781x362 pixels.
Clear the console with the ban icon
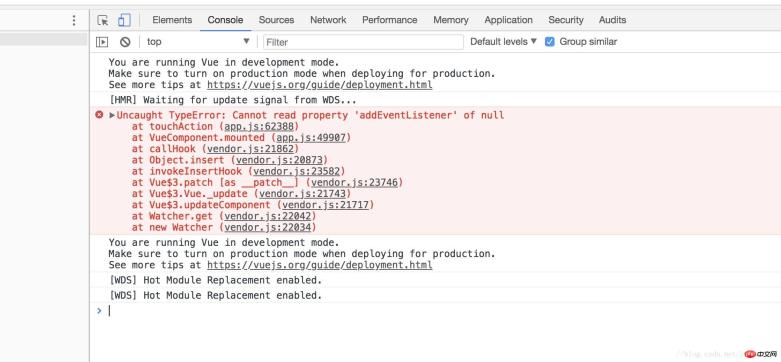point(125,42)
